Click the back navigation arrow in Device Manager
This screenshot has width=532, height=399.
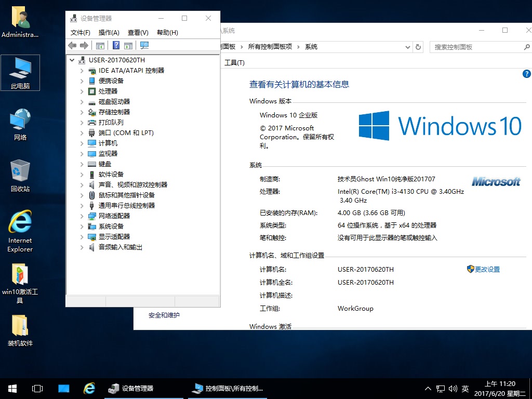[x=72, y=45]
